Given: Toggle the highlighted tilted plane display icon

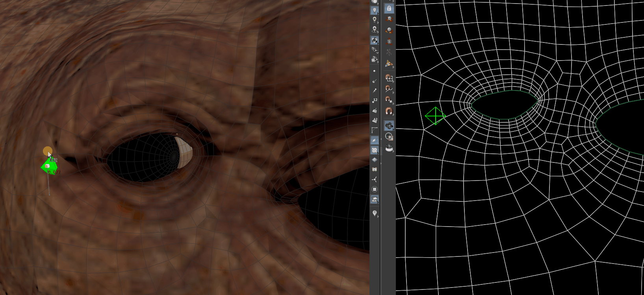Looking at the screenshot, I should [x=375, y=140].
